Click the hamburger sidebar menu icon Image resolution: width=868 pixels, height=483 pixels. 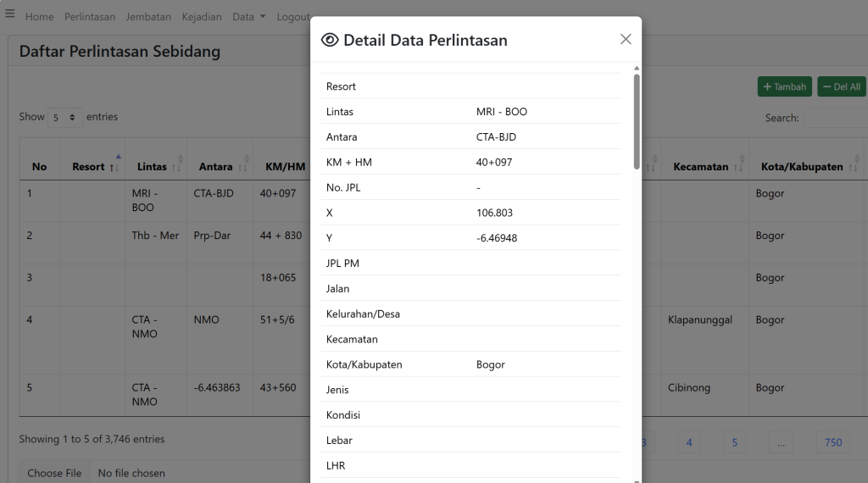10,14
